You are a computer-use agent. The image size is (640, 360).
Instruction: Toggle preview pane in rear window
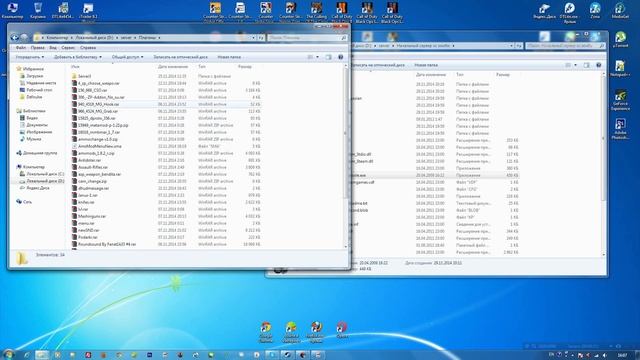point(587,65)
